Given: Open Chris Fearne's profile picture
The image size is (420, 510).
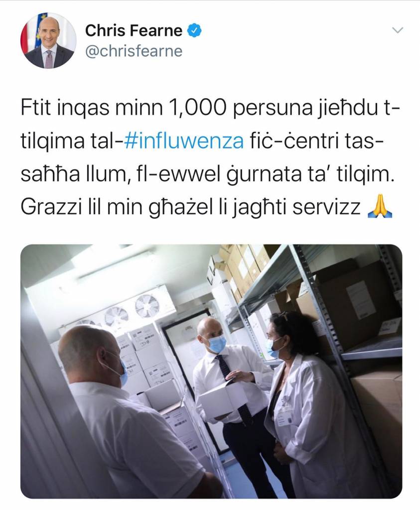Looking at the screenshot, I should click(x=48, y=41).
